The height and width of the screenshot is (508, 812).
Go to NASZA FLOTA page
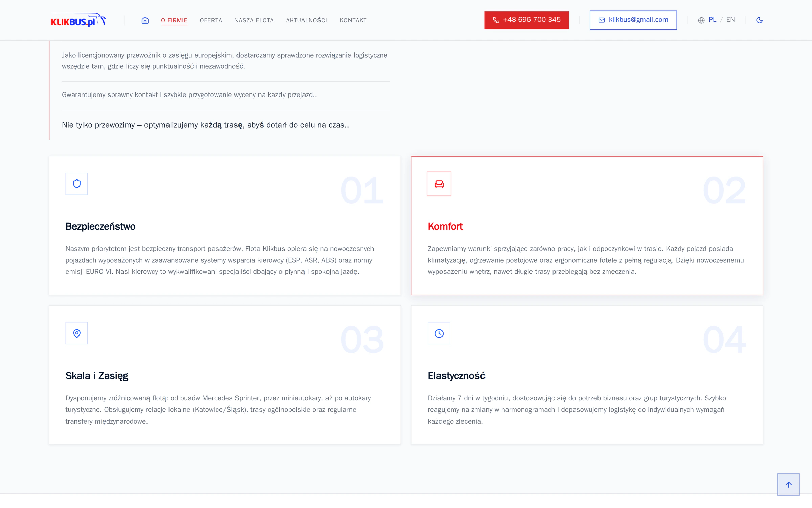[254, 20]
